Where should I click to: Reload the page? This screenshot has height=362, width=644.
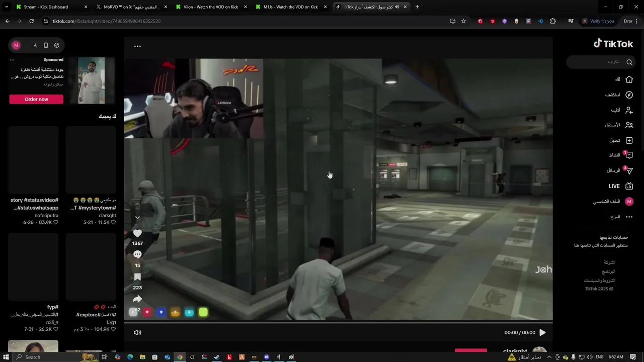pos(31,21)
